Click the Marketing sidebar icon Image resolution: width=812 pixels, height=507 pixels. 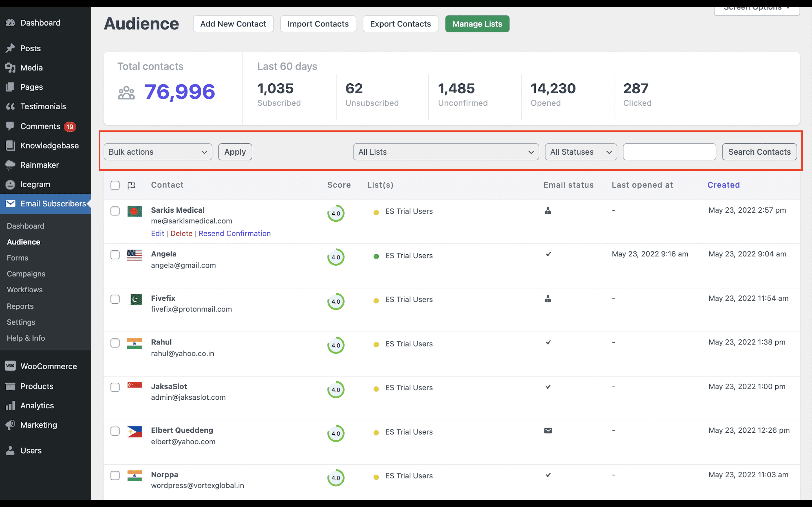[10, 425]
